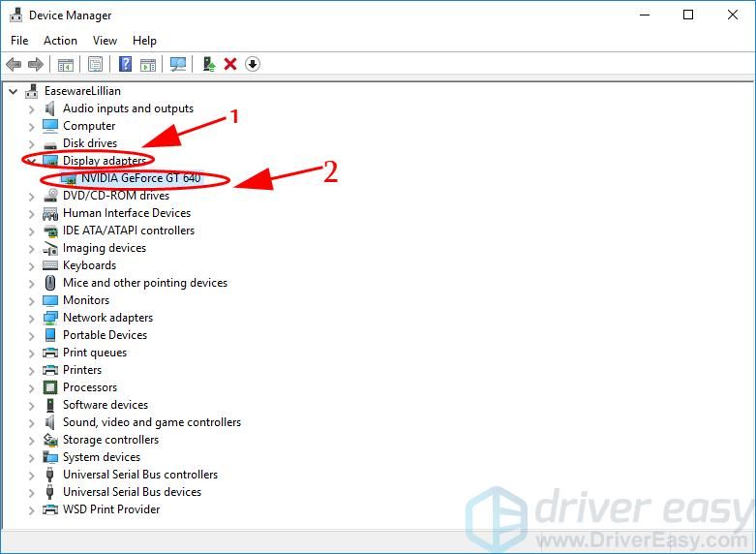Open the Action menu
Viewport: 756px width, 554px height.
(x=60, y=41)
